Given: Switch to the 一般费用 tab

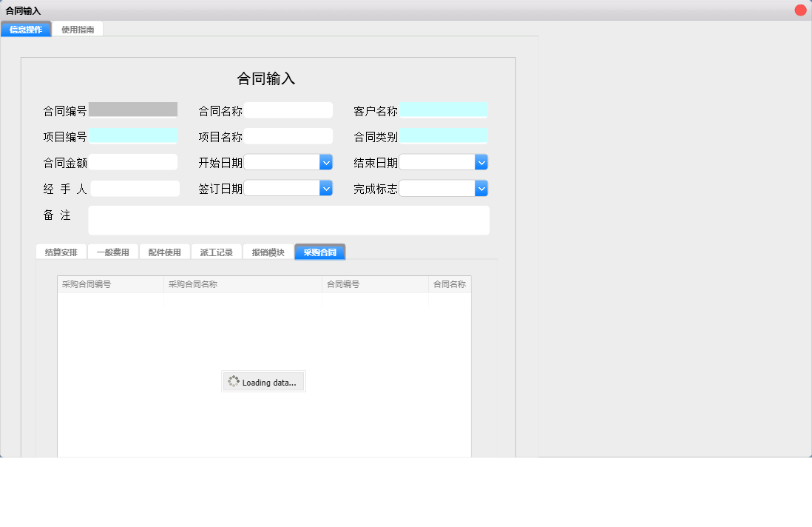Looking at the screenshot, I should (x=112, y=251).
